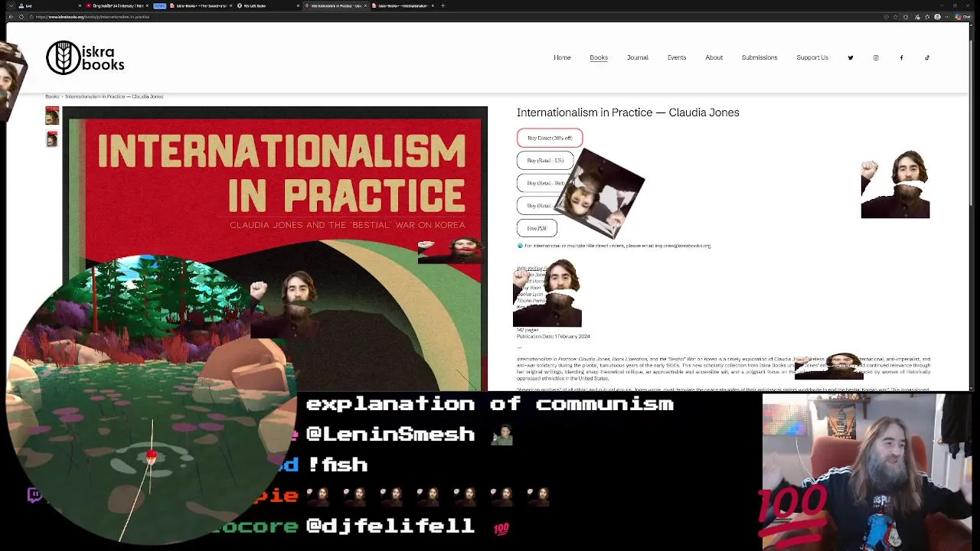
Task: Switch to the Rev Left Radio tab
Action: point(268,5)
